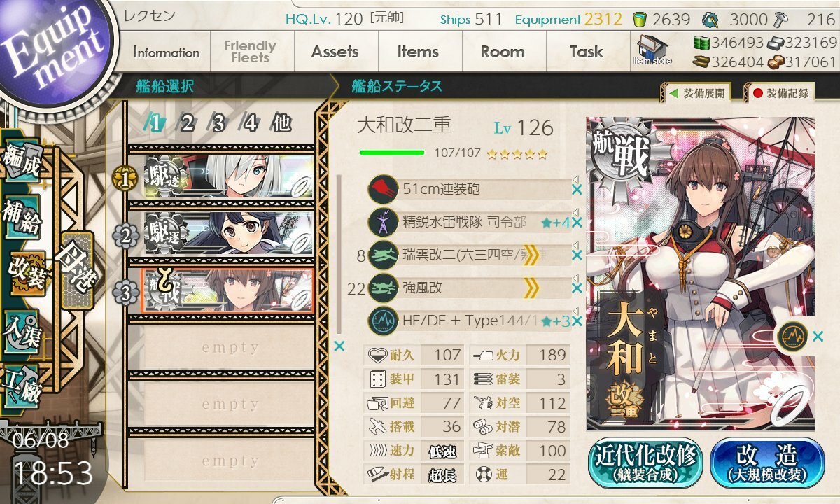Click the reinforcement slot sonar icon on portrait
This screenshot has height=504, width=840.
792,336
